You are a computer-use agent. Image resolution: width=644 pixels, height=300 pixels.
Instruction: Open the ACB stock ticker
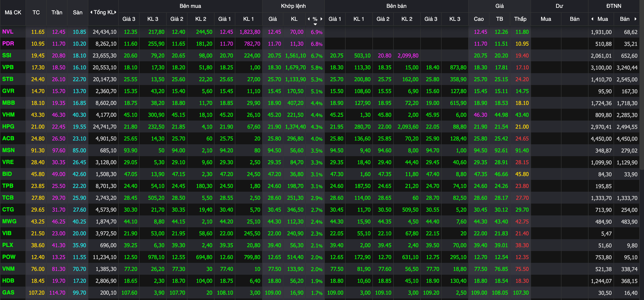(x=8, y=138)
